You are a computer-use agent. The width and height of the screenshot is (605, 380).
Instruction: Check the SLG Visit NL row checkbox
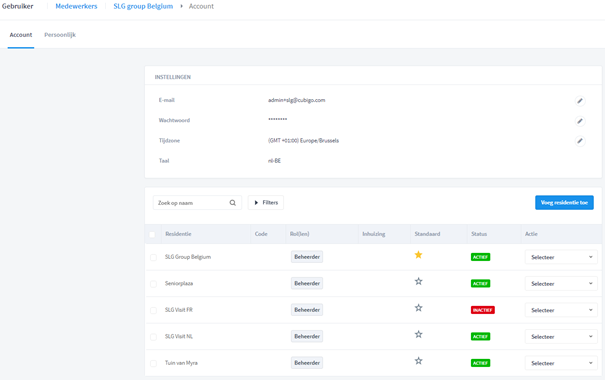[153, 337]
